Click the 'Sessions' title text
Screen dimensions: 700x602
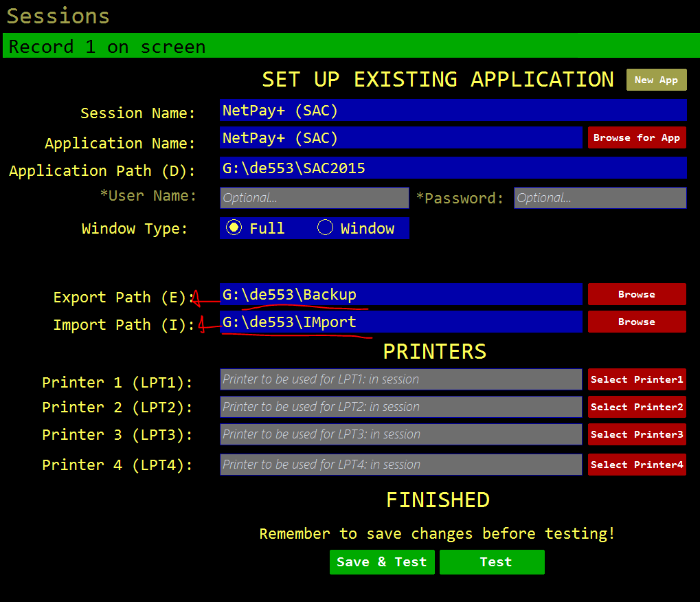pyautogui.click(x=58, y=16)
